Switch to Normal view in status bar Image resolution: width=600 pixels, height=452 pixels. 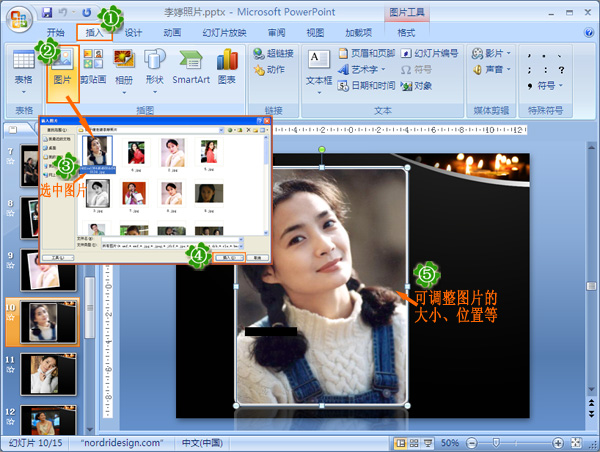click(x=400, y=443)
